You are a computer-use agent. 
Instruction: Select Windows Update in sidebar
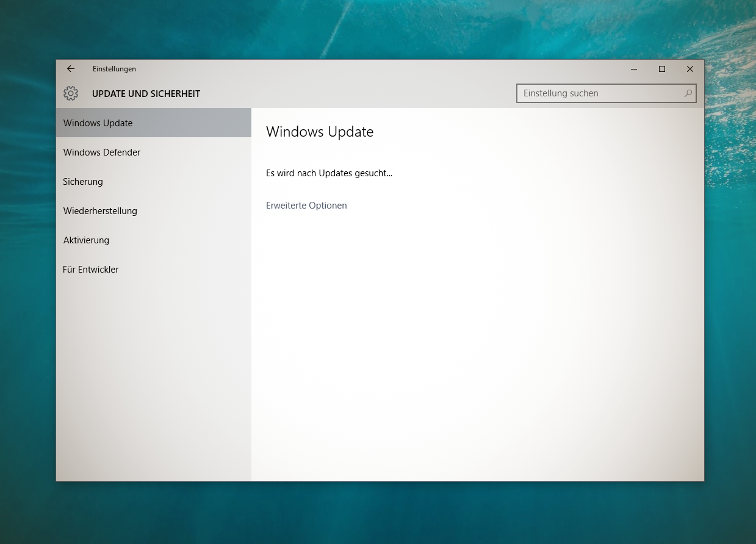[154, 123]
